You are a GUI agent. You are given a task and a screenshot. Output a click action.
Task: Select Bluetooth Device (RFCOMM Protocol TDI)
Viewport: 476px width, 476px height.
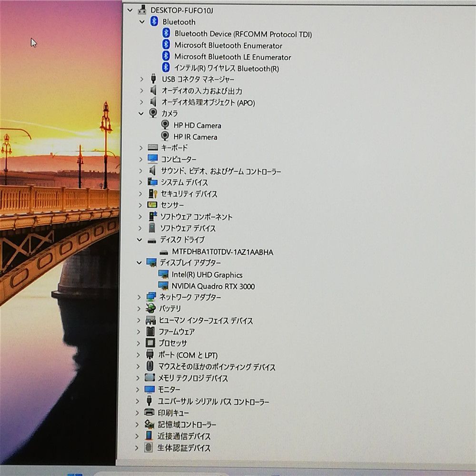[243, 34]
